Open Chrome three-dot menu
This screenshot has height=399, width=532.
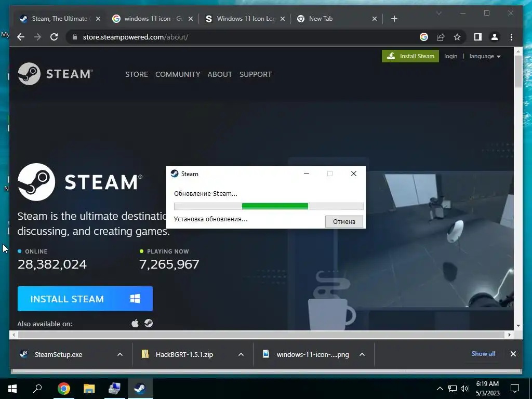click(x=511, y=37)
